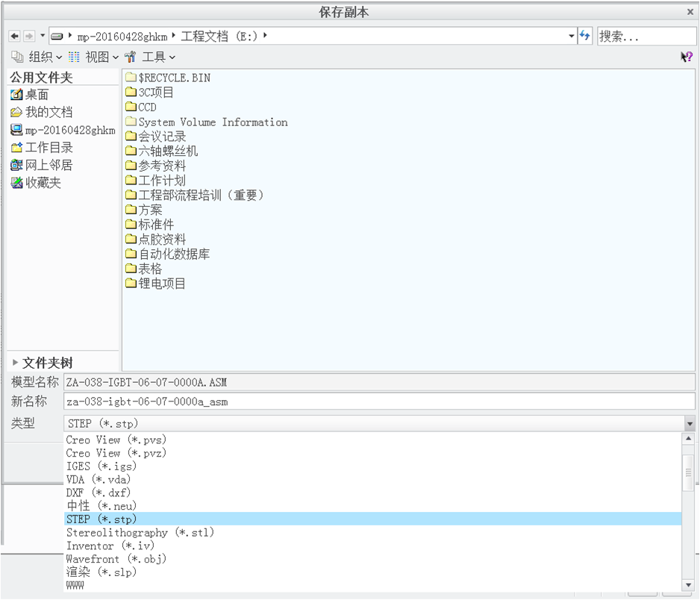This screenshot has height=600, width=700.
Task: Choose DXF (*.dxf) type
Action: pos(373,493)
